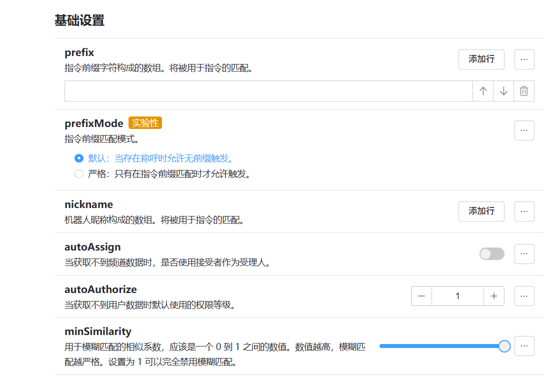The height and width of the screenshot is (392, 547).
Task: Move the prefix row down with the arrow
Action: point(503,91)
